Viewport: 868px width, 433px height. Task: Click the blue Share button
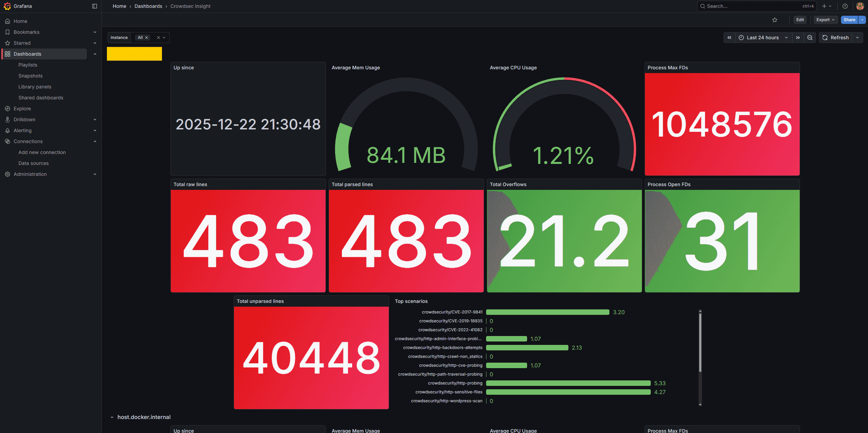pos(849,20)
